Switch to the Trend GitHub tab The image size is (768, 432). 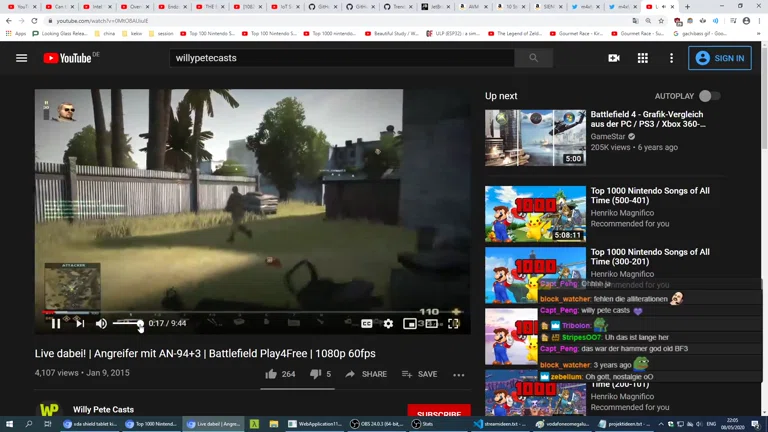(x=397, y=6)
